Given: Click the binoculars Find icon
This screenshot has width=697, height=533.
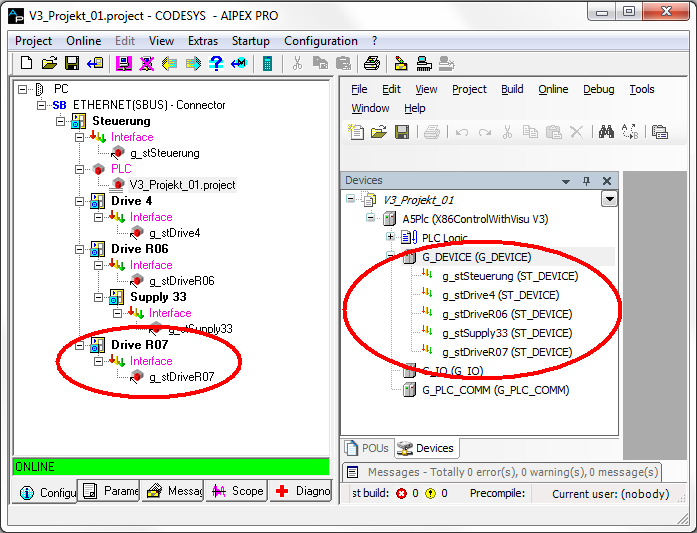Looking at the screenshot, I should [606, 132].
